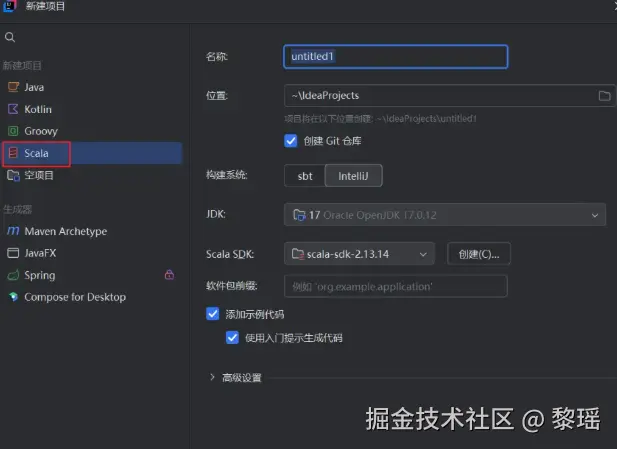Select the sbt build system
Screen dimensions: 617x449
coord(305,176)
